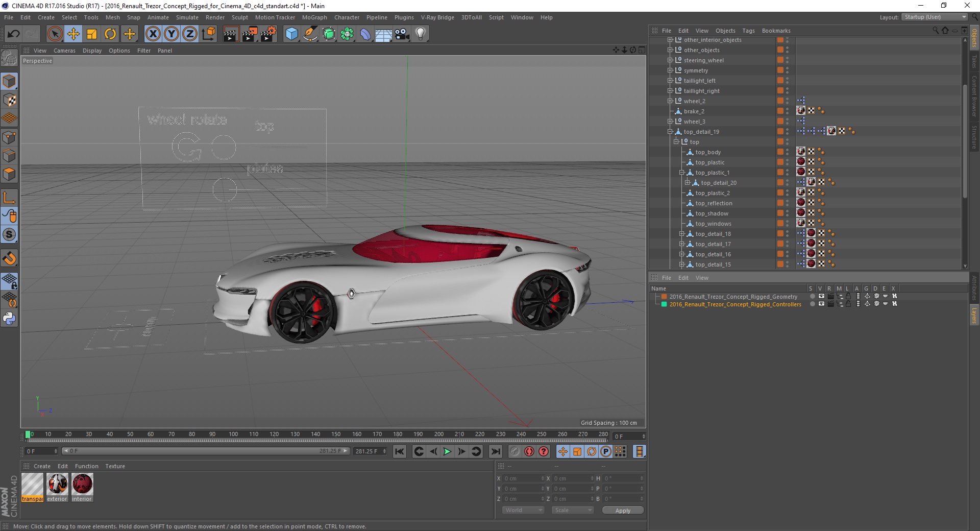
Task: Add a light object
Action: click(x=421, y=34)
